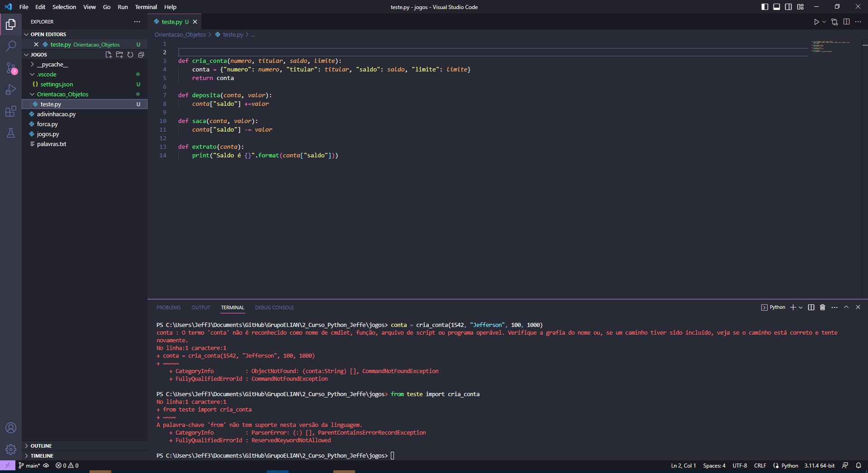Split the terminal panel
The image size is (868, 473).
(811, 307)
